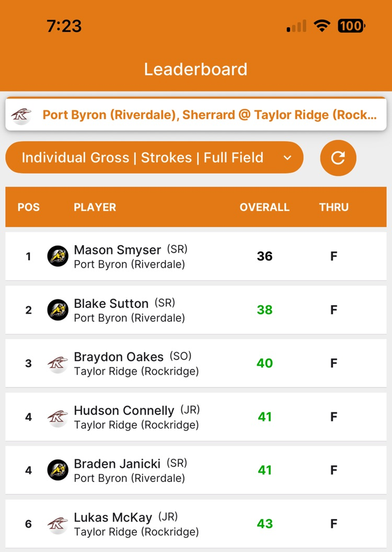Open the Port Byron, Sherrard event selector
The image size is (392, 552).
(196, 114)
